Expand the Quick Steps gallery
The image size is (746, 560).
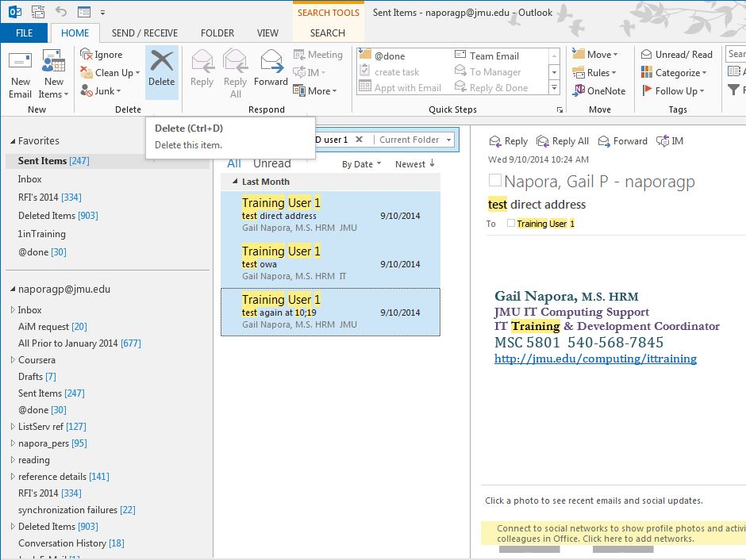tap(554, 88)
